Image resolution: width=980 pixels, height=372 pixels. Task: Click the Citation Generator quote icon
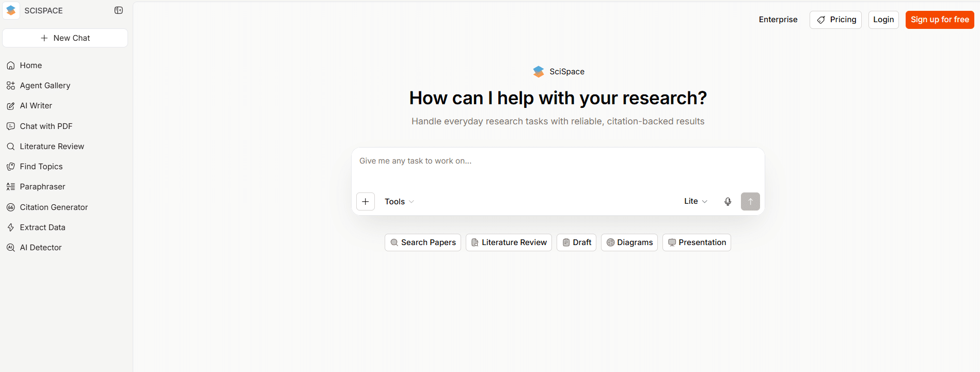tap(10, 207)
